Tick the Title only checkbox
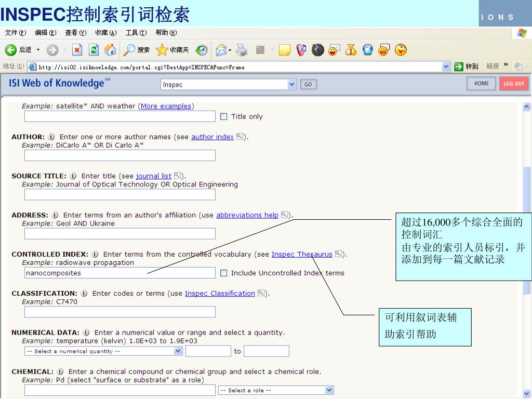Screen dimensions: 532x399 click(223, 117)
